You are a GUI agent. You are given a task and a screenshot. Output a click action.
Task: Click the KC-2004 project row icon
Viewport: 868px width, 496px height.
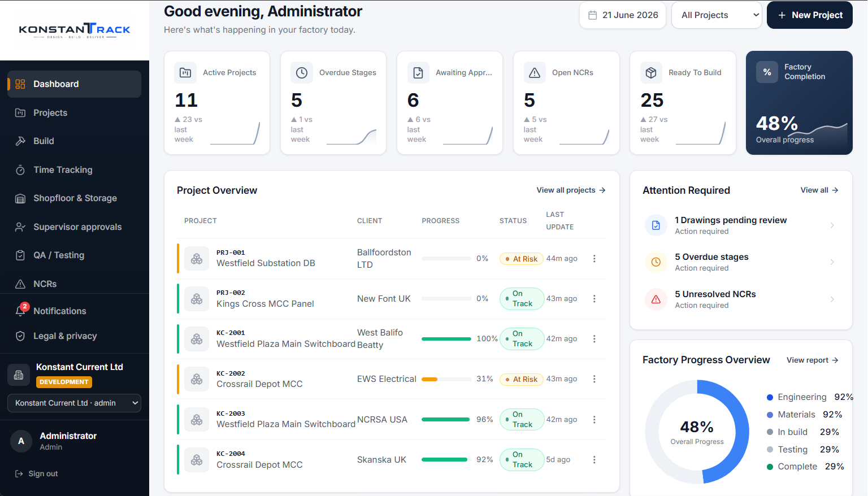197,460
